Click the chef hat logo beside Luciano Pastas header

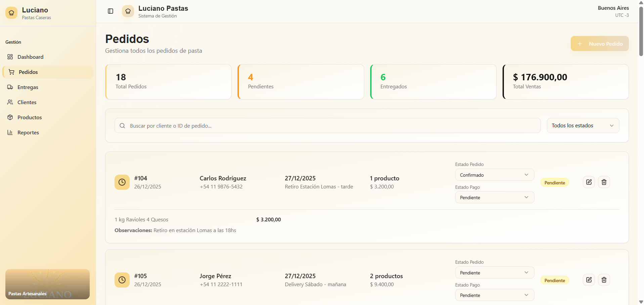128,11
